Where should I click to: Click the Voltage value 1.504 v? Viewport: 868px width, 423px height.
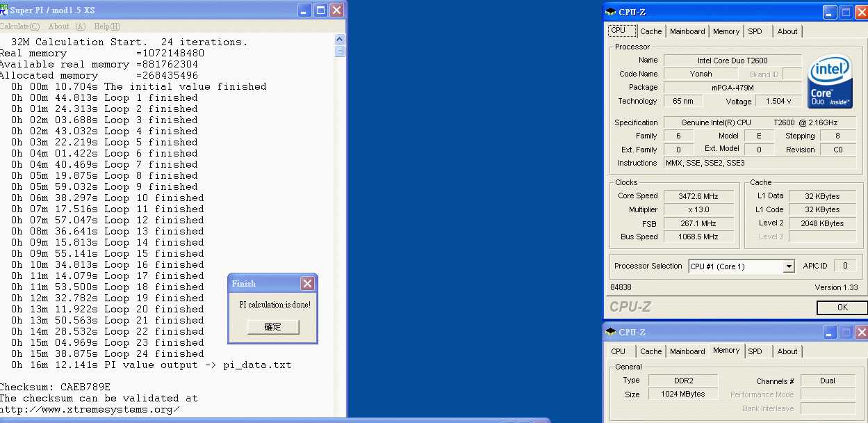778,102
